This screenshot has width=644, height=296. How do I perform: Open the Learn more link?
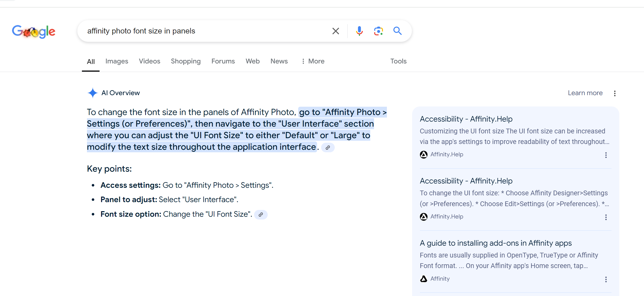coord(585,93)
